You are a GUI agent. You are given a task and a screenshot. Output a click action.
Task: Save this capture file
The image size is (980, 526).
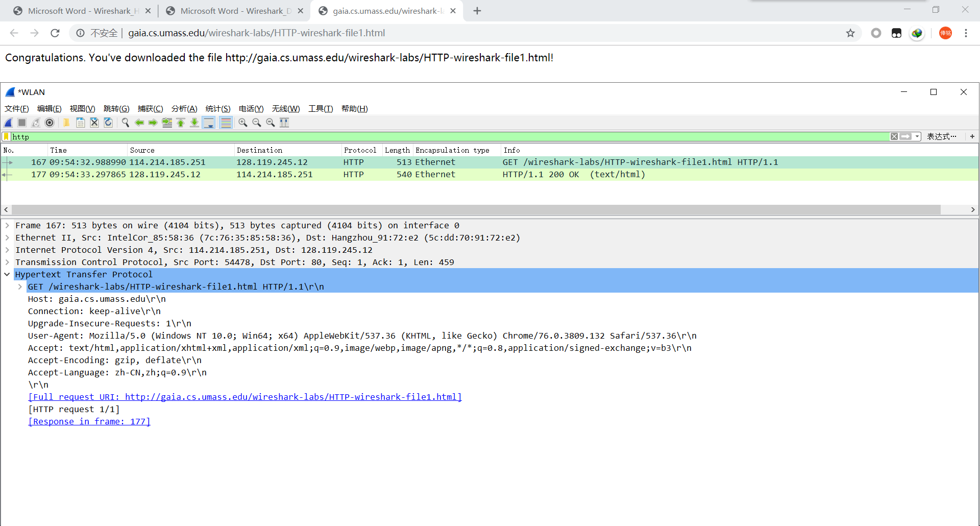point(81,123)
